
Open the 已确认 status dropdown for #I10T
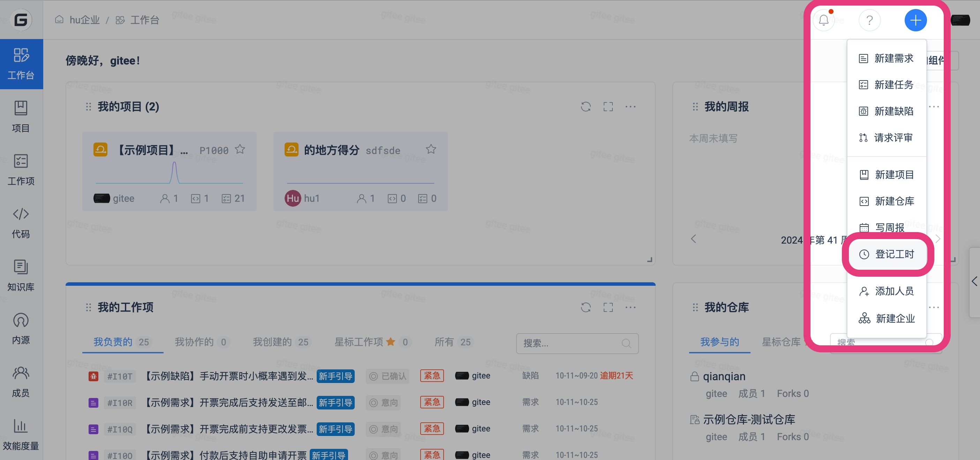pyautogui.click(x=388, y=376)
